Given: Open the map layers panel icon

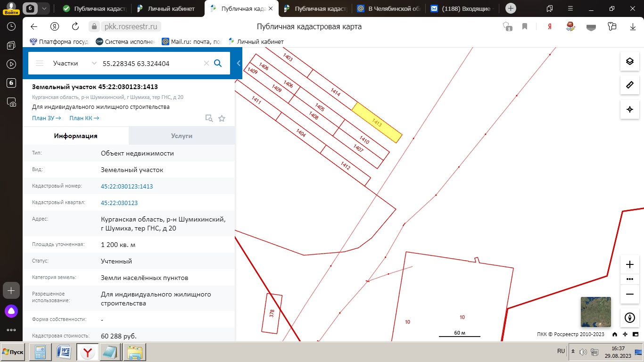Looking at the screenshot, I should [629, 61].
